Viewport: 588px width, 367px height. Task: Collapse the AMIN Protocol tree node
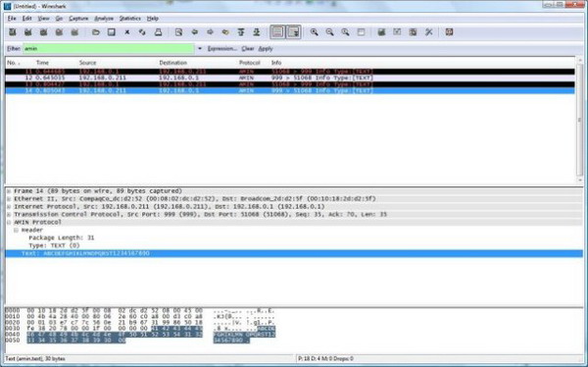point(9,223)
